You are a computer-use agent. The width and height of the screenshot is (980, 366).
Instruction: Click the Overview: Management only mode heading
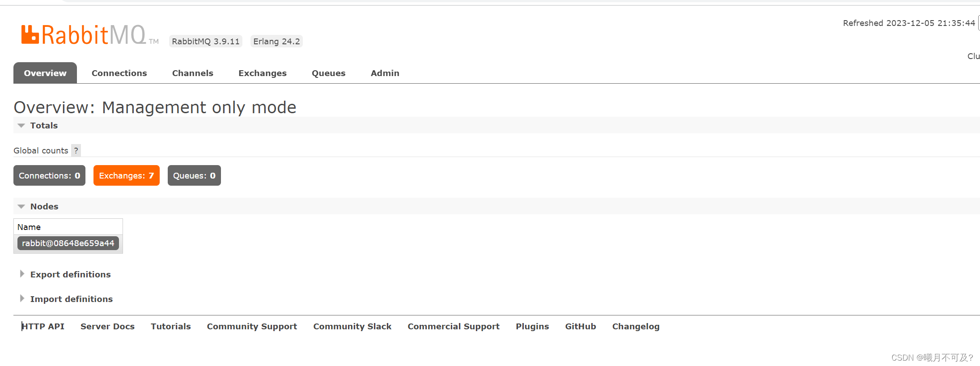(x=155, y=107)
